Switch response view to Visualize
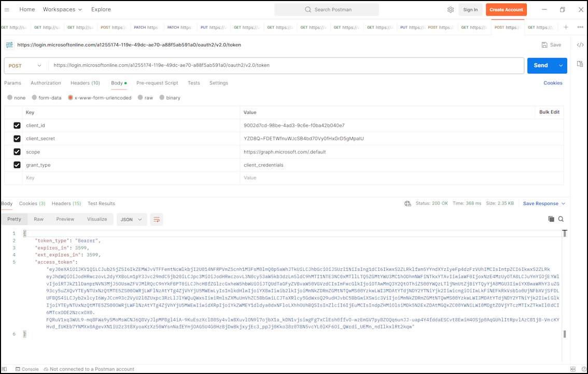Image resolution: width=588 pixels, height=374 pixels. tap(97, 219)
